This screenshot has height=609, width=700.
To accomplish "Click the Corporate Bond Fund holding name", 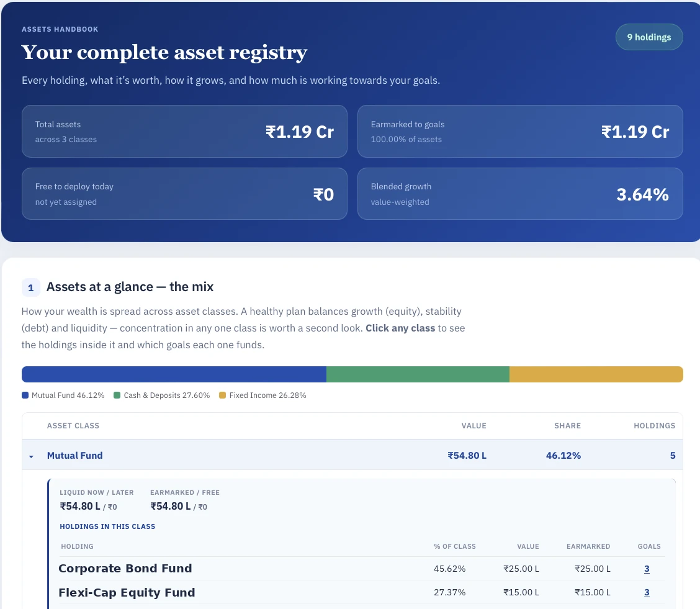I will tap(125, 569).
